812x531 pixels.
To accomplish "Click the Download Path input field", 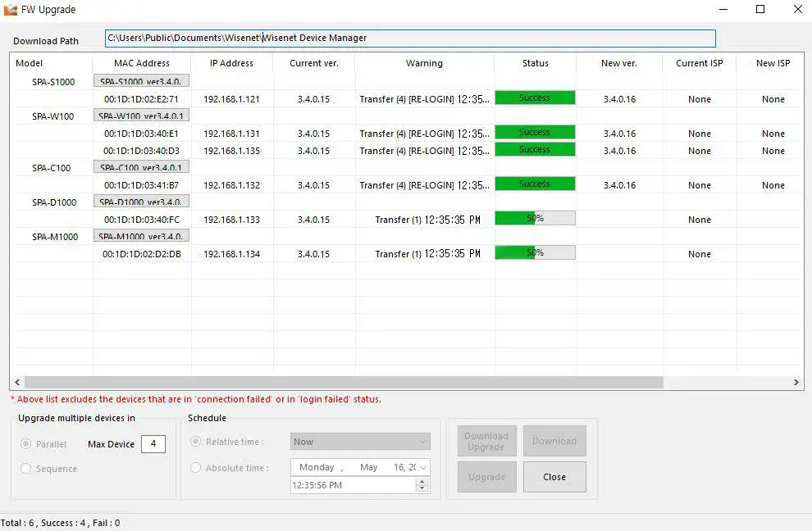I will (410, 38).
